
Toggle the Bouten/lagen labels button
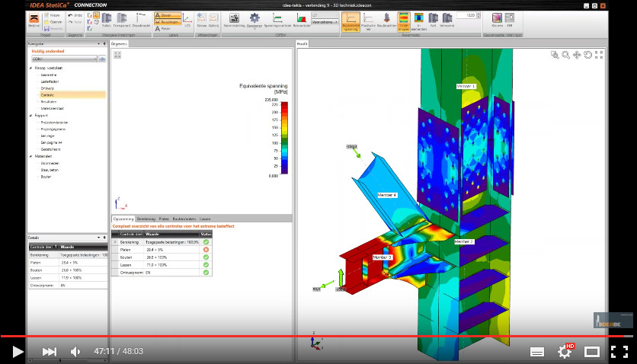[168, 22]
